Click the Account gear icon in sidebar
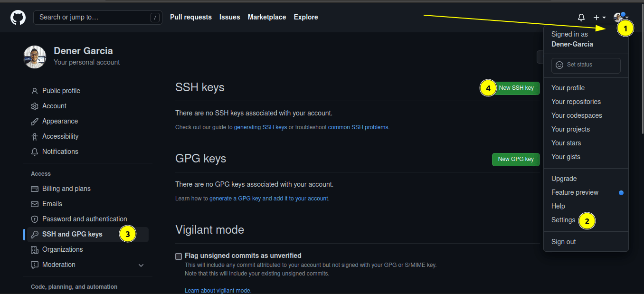The height and width of the screenshot is (294, 644). (34, 106)
